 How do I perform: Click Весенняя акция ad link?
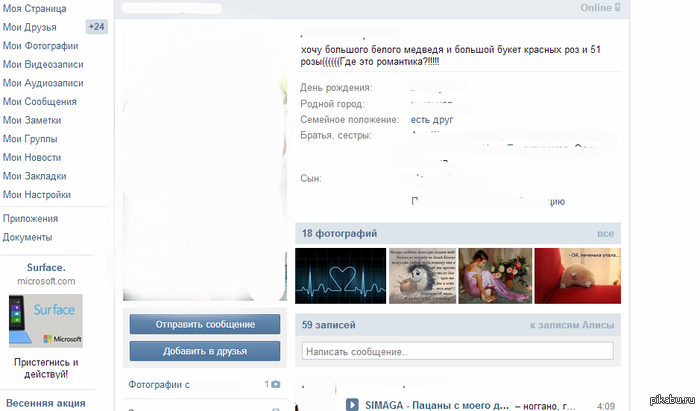click(46, 403)
